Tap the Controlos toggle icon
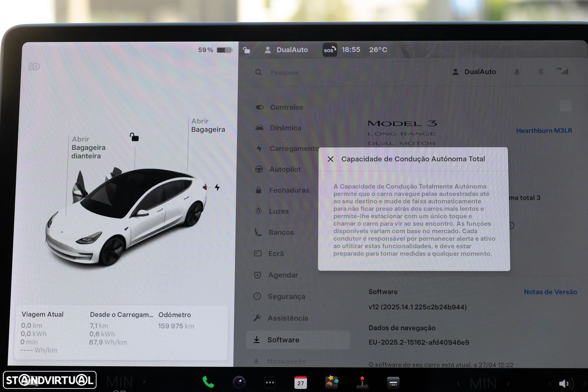588x392 pixels. pyautogui.click(x=260, y=107)
